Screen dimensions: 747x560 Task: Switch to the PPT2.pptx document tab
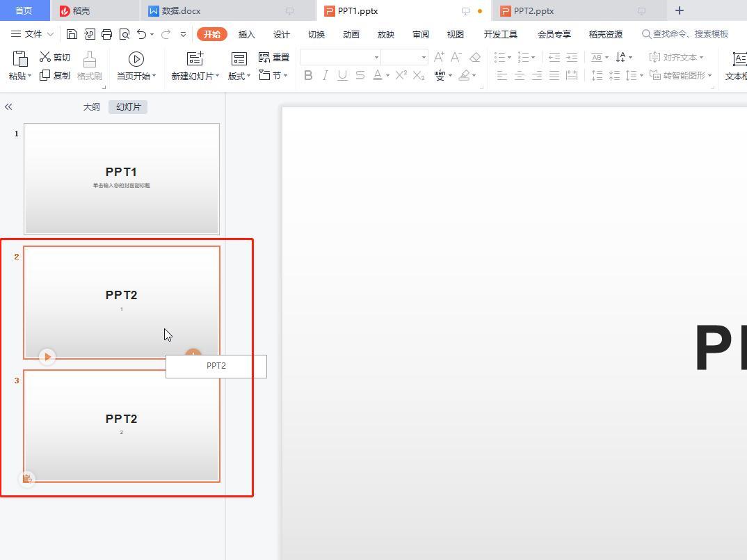click(x=533, y=10)
